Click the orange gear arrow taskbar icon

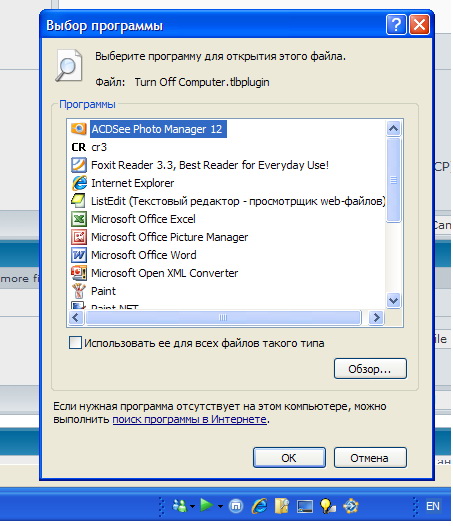click(351, 506)
